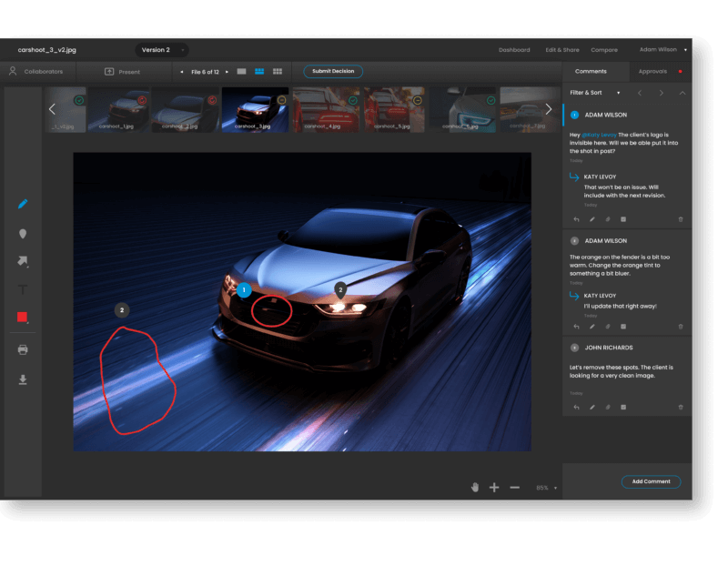This screenshot has height=566, width=728.
Task: Open the Dashboard menu item
Action: [x=515, y=50]
